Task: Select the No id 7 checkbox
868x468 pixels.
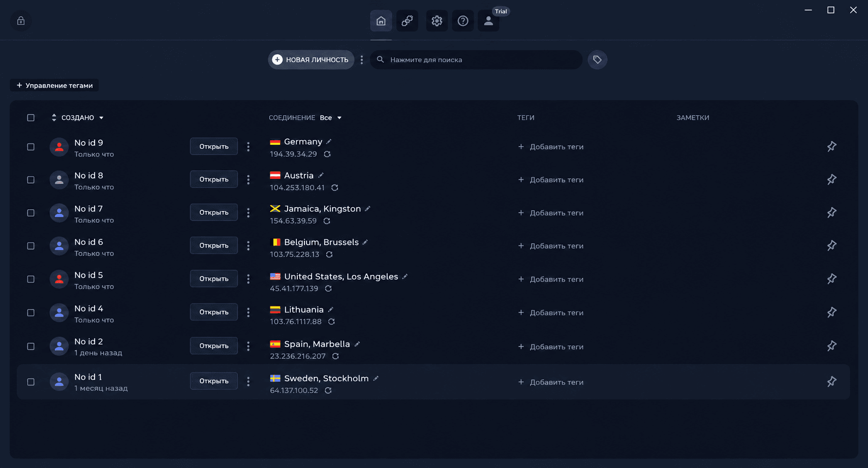Action: 31,213
